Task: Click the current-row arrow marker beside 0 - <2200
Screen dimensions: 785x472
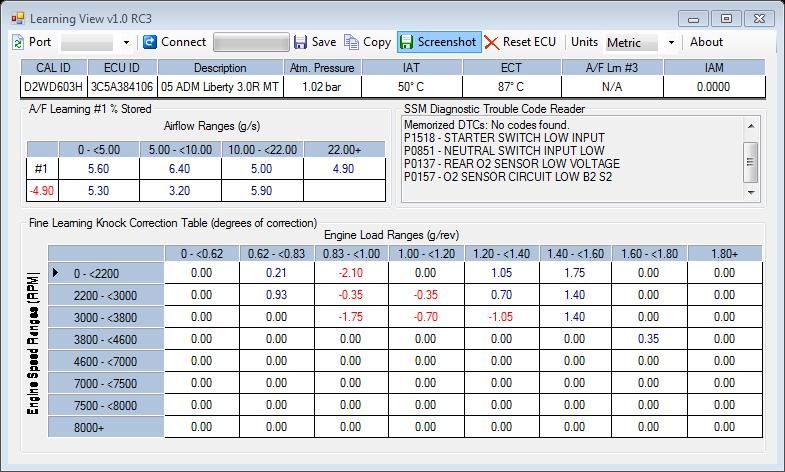Action: [x=56, y=273]
